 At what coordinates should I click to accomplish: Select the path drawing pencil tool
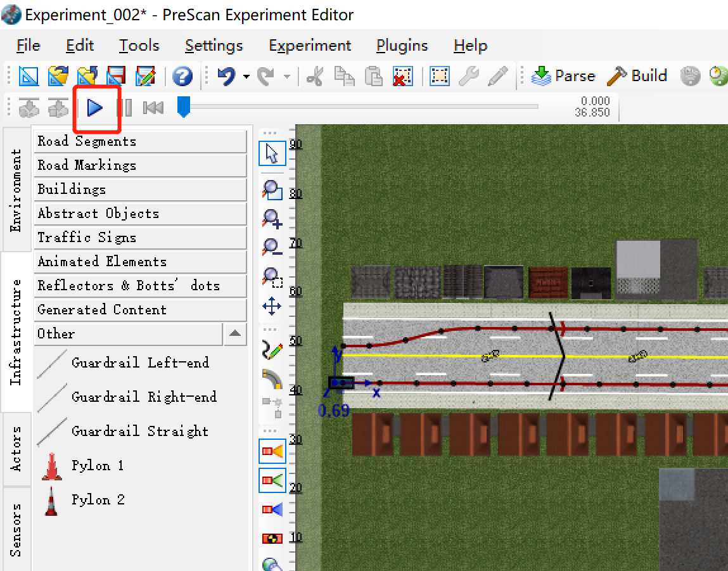(272, 351)
